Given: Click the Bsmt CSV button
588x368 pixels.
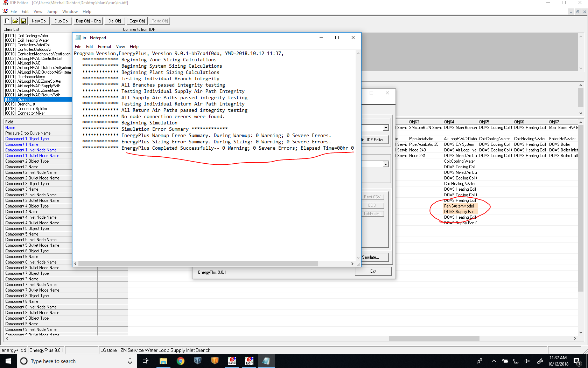Looking at the screenshot, I should pyautogui.click(x=372, y=197).
